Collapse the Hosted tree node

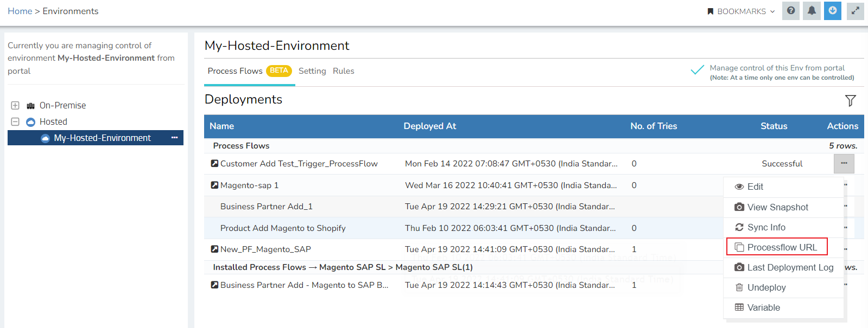(x=15, y=121)
